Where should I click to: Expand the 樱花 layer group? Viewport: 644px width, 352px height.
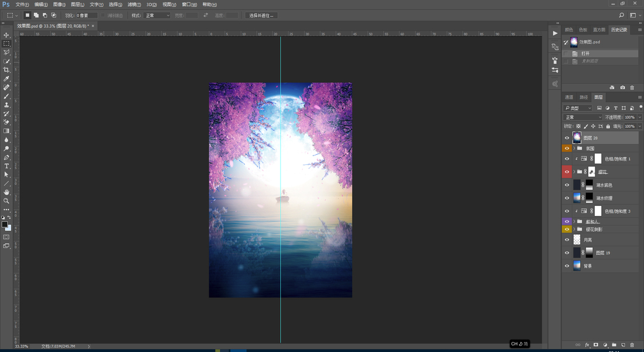click(x=574, y=171)
